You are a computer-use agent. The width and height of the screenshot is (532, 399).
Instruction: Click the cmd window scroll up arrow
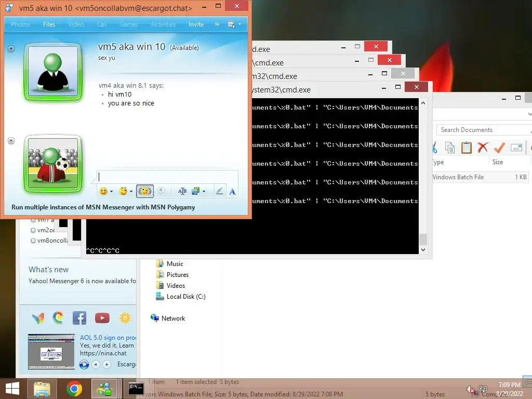coord(423,103)
